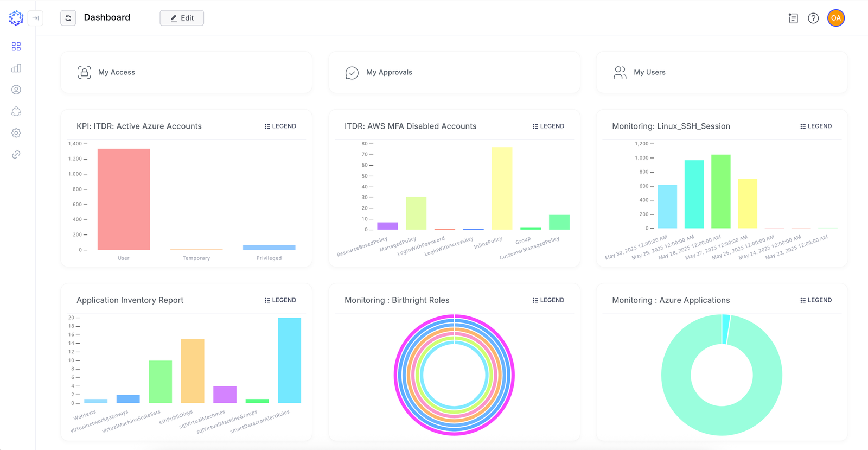Toggle legend for AWS MFA Disabled Accounts
The height and width of the screenshot is (450, 868).
pyautogui.click(x=548, y=126)
